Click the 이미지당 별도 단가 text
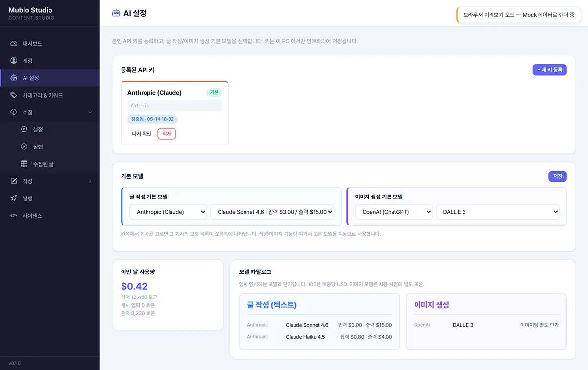This screenshot has width=588, height=370. tap(539, 325)
